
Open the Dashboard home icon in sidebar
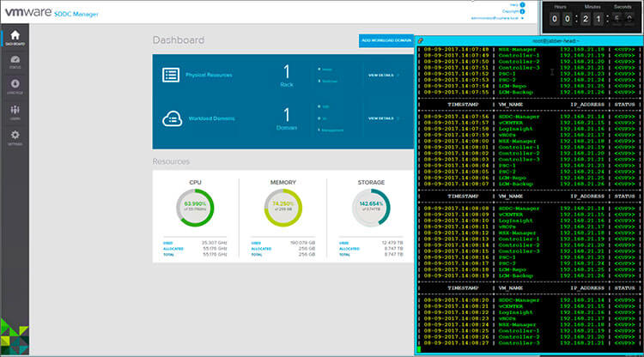coord(15,37)
